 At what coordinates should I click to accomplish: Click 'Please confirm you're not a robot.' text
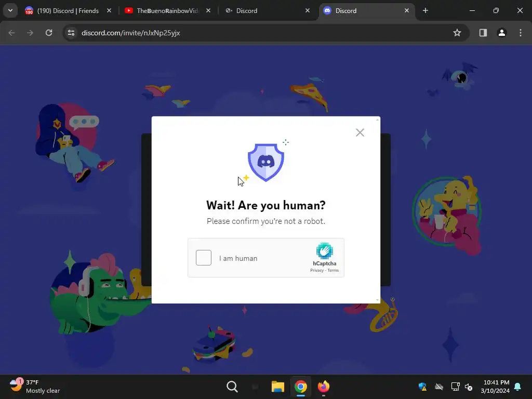click(266, 221)
